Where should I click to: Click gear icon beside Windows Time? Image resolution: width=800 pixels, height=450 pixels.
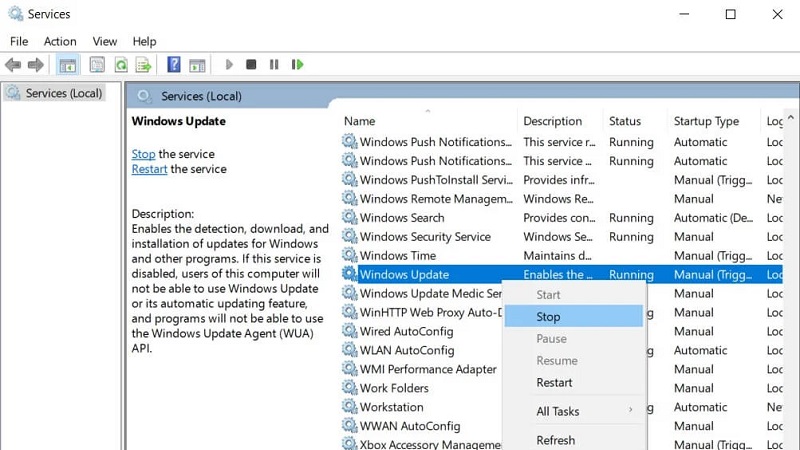click(x=349, y=255)
